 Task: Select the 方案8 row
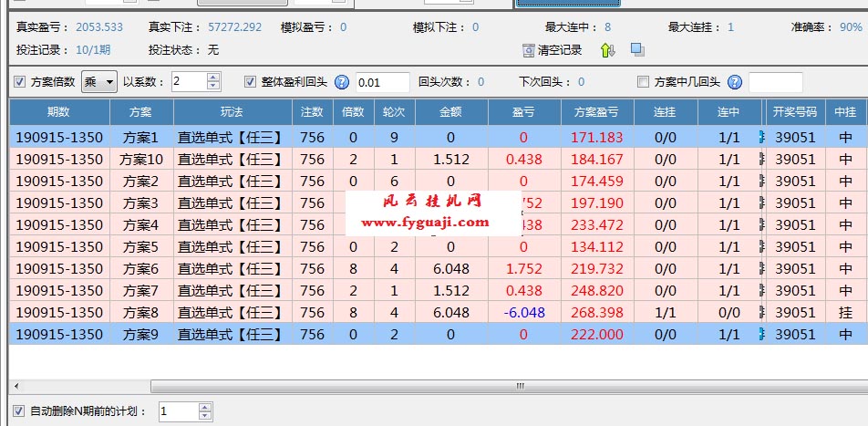tap(439, 312)
